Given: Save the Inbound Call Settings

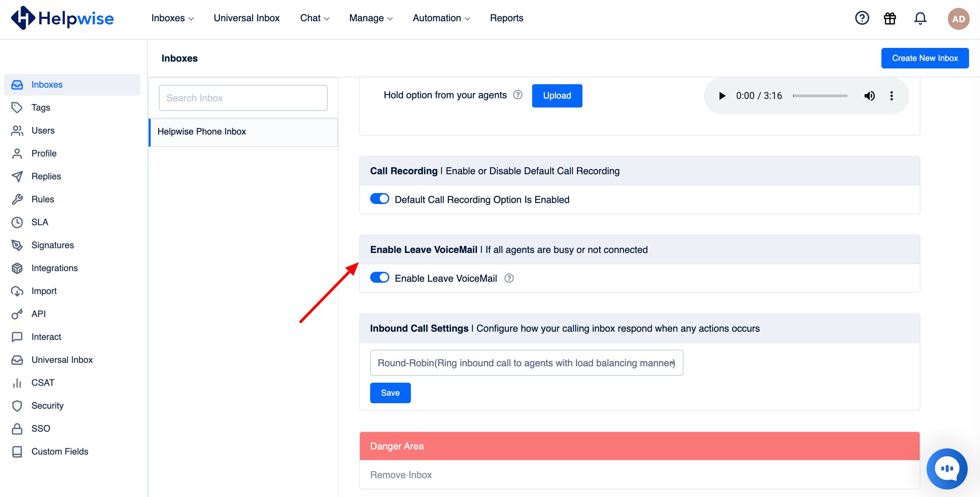Looking at the screenshot, I should pyautogui.click(x=390, y=393).
